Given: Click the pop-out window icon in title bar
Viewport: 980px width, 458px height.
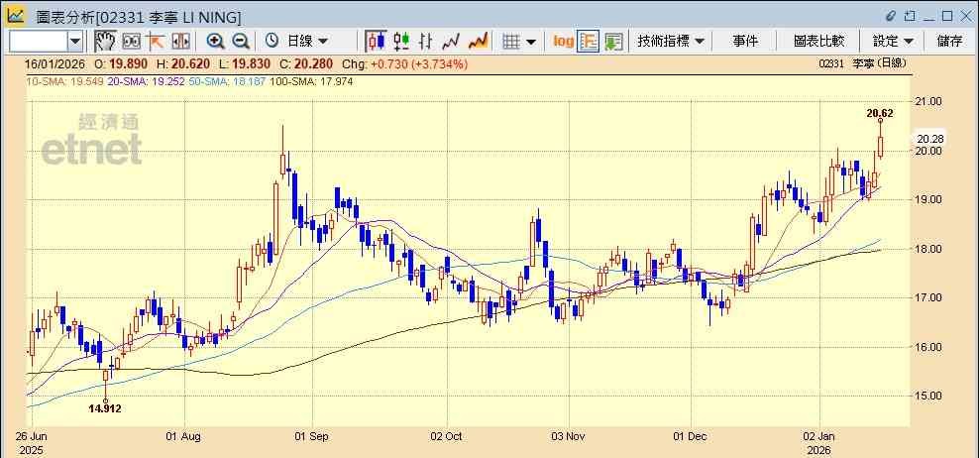Looking at the screenshot, I should point(911,16).
